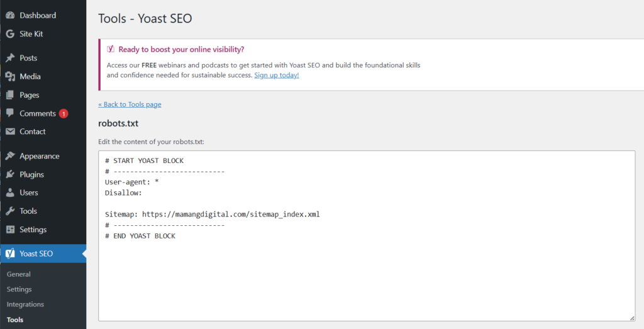Click the Tools wrench icon
Viewport: 644px width, 329px height.
pos(10,211)
